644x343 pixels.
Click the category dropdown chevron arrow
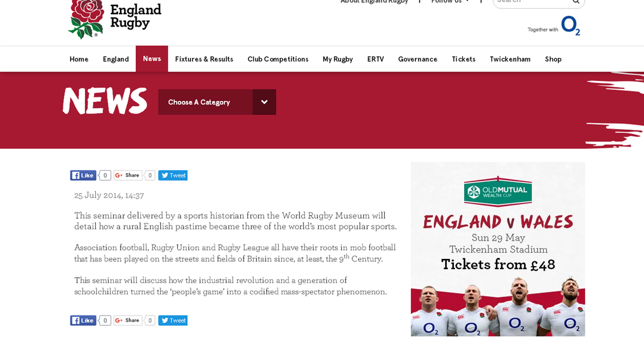coord(264,102)
